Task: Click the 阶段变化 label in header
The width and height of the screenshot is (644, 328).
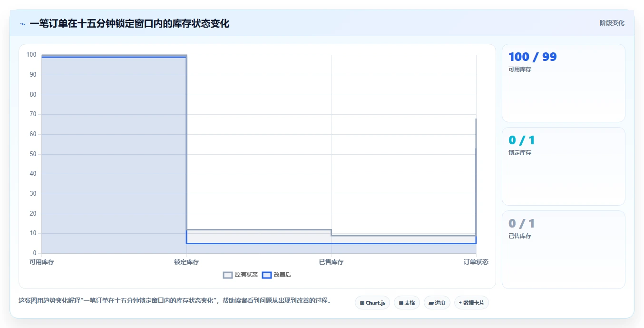Action: coord(612,23)
